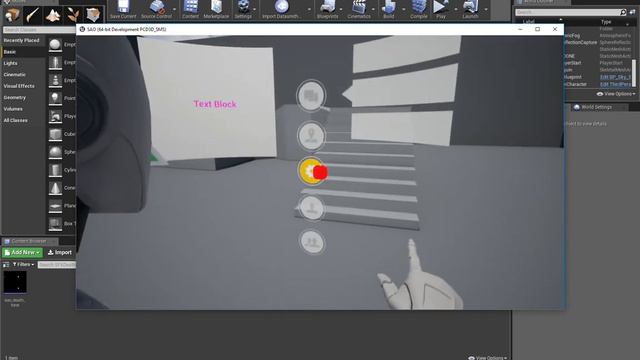Select the Sphere shape in Place panel
The height and width of the screenshot is (360, 640).
55,152
